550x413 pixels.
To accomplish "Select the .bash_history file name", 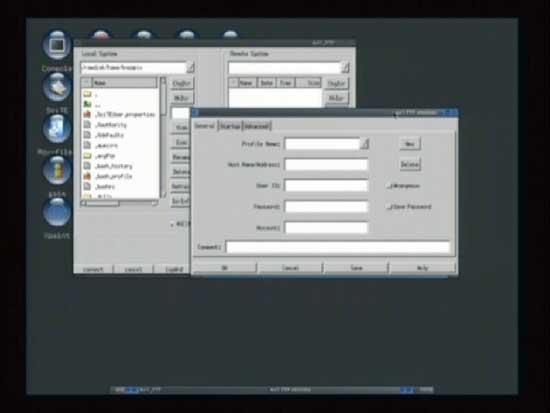I will click(114, 166).
